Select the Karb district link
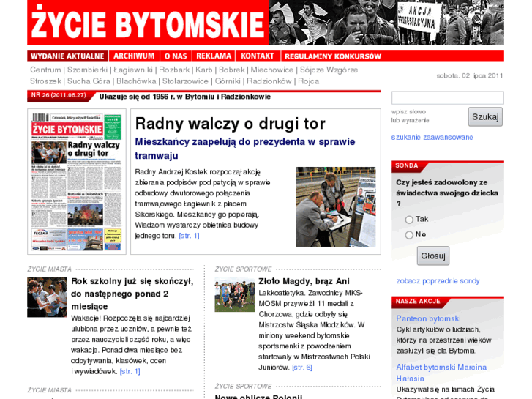The width and height of the screenshot is (532, 399). (204, 70)
